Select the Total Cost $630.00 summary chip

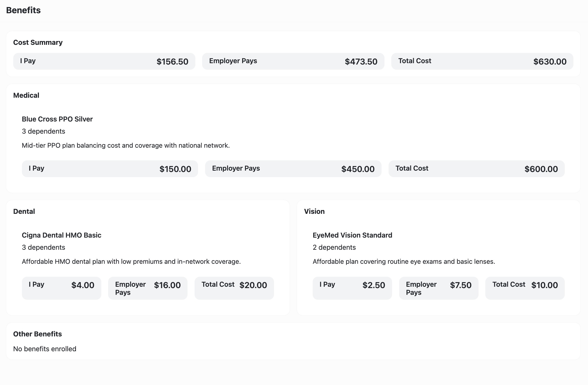[482, 61]
